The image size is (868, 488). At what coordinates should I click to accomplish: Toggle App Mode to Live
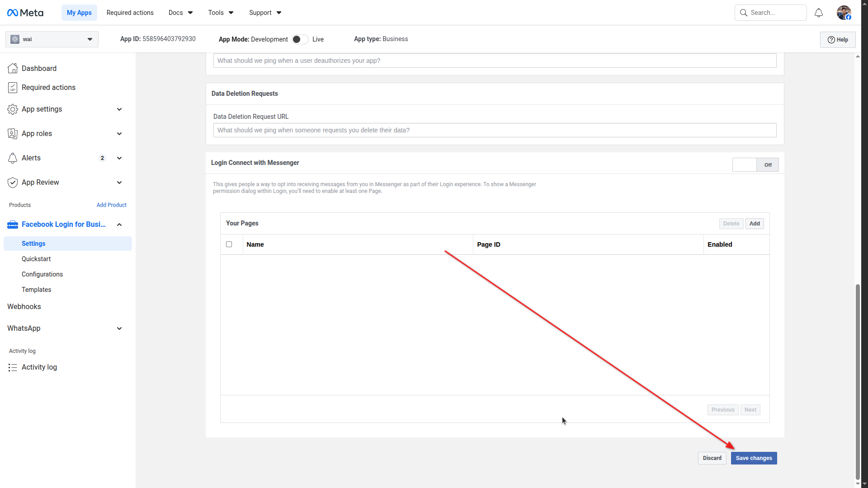(300, 39)
